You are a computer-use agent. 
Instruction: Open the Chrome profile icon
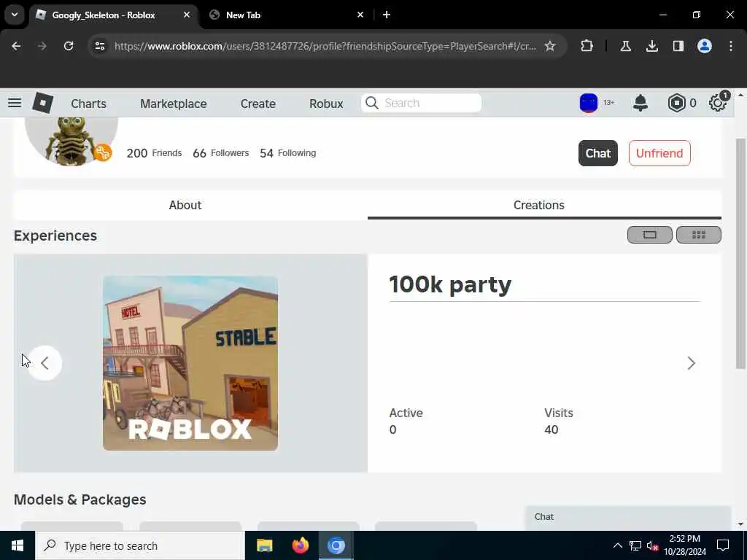click(x=705, y=46)
